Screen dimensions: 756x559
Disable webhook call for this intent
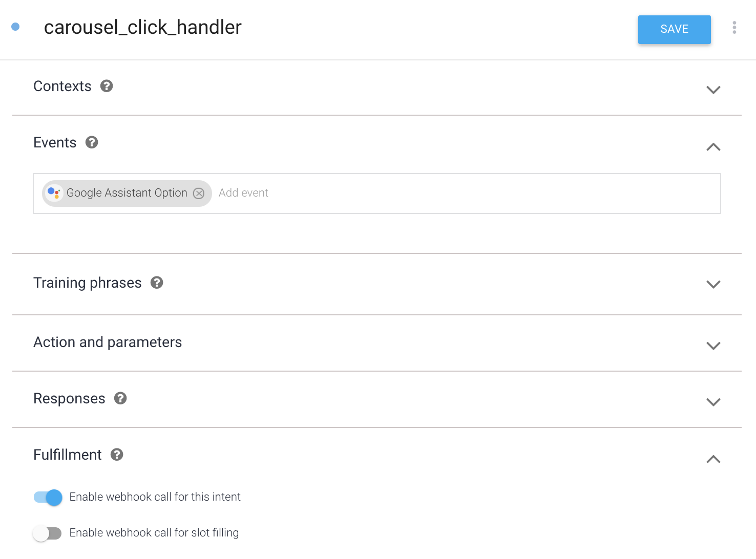[x=48, y=497]
